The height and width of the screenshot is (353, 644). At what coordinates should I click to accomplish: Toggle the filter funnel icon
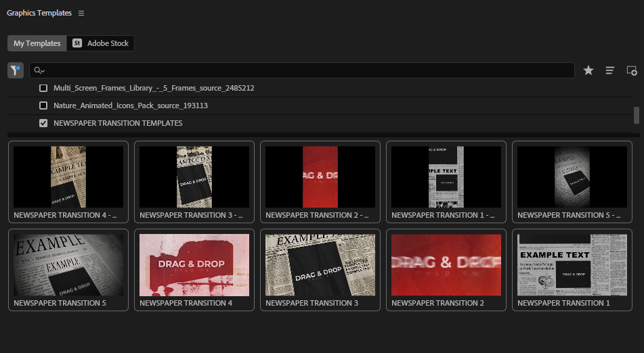[16, 70]
